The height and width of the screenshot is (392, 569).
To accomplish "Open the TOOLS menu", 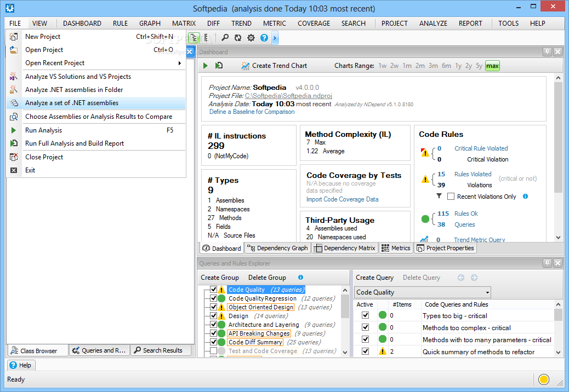I will [508, 23].
